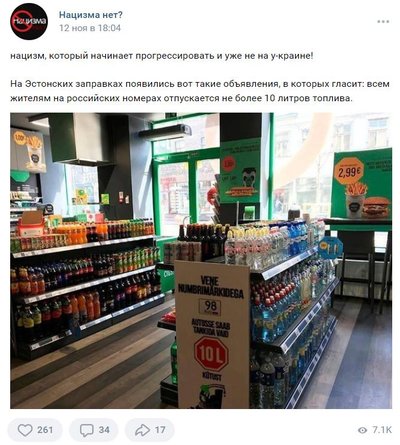Open the attached gas station shop photo
The image size is (400, 445).
click(x=201, y=261)
